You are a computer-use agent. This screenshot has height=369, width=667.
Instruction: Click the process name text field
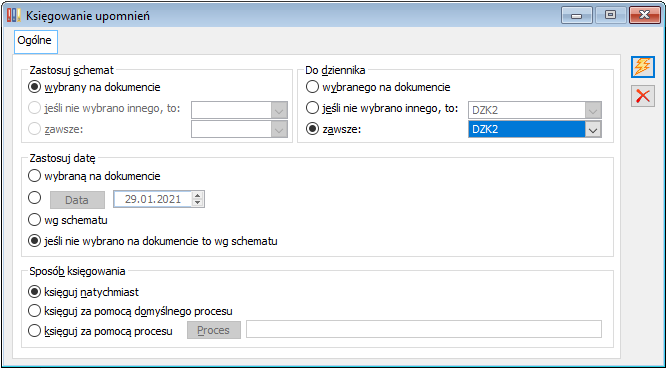tap(424, 329)
